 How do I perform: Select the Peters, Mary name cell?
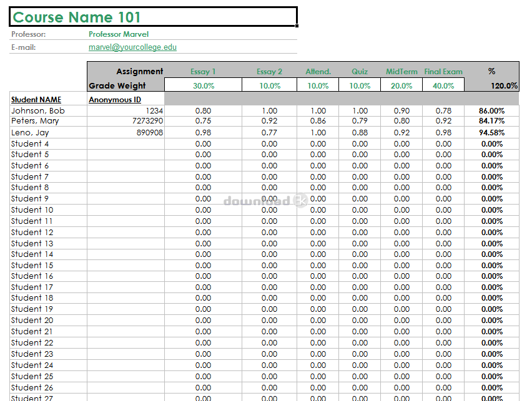[48, 122]
